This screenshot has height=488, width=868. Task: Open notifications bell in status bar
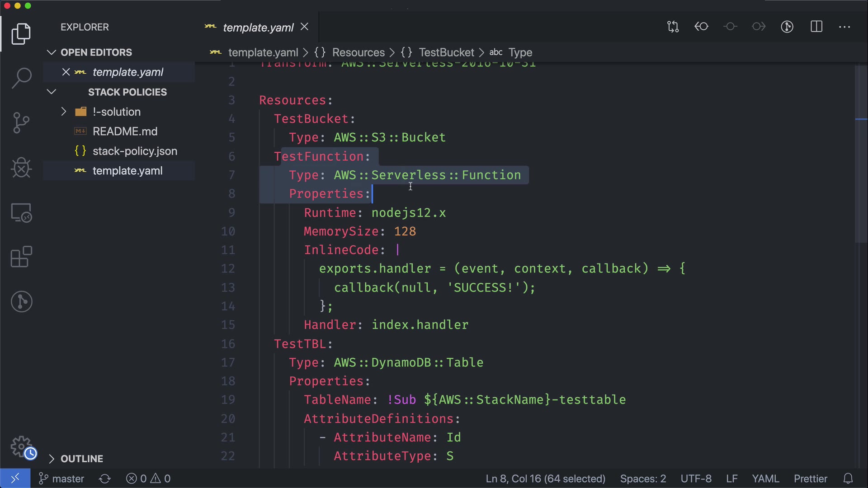(848, 479)
